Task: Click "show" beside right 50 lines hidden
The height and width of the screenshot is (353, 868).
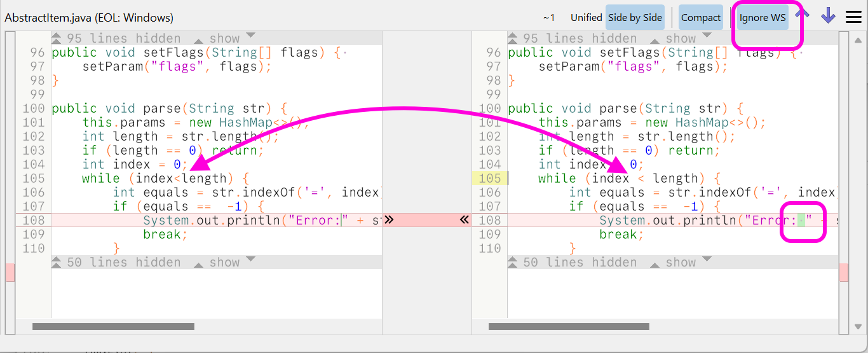Action: coord(681,263)
